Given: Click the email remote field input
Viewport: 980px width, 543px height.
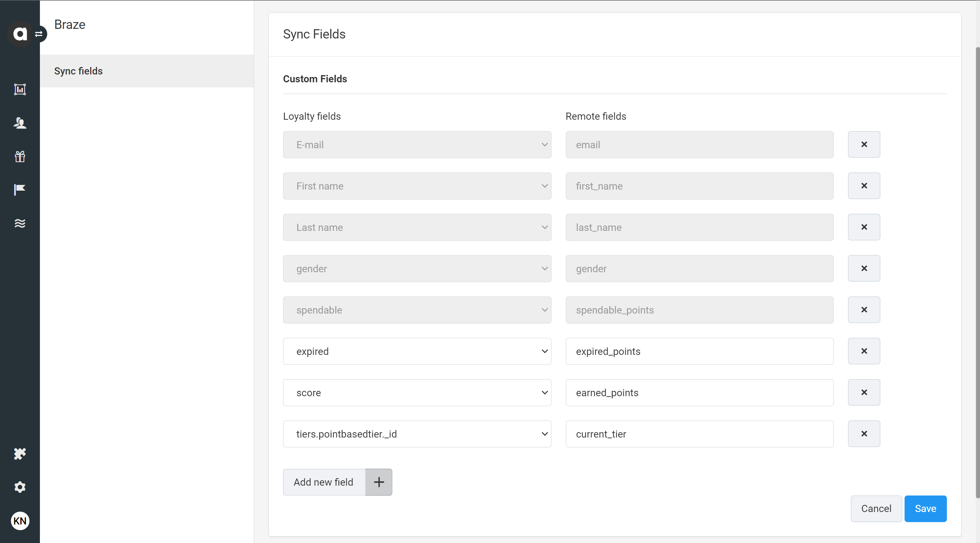Looking at the screenshot, I should pyautogui.click(x=700, y=144).
